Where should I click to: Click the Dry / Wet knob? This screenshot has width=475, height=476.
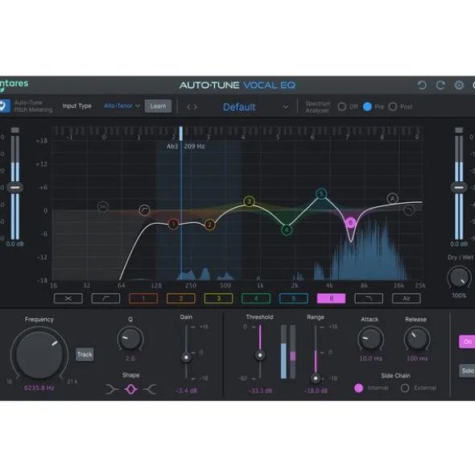tap(459, 277)
